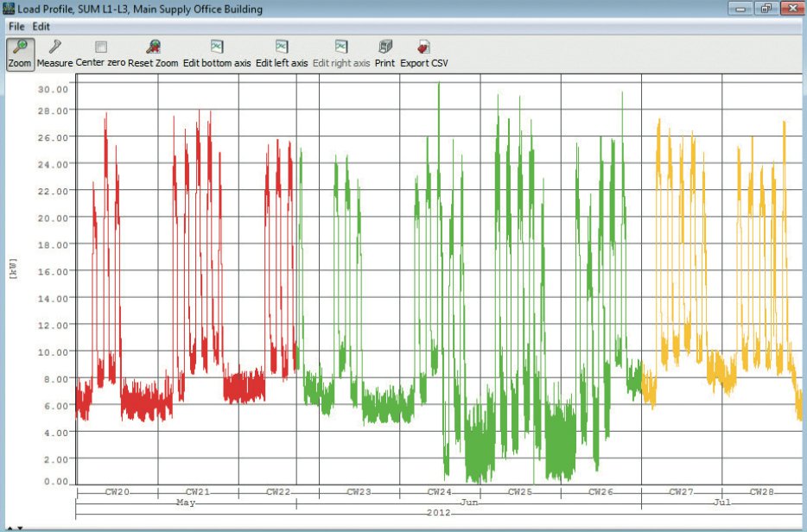Viewport: 807px width, 532px height.
Task: Click the 10.00 axis value
Action: coord(53,352)
